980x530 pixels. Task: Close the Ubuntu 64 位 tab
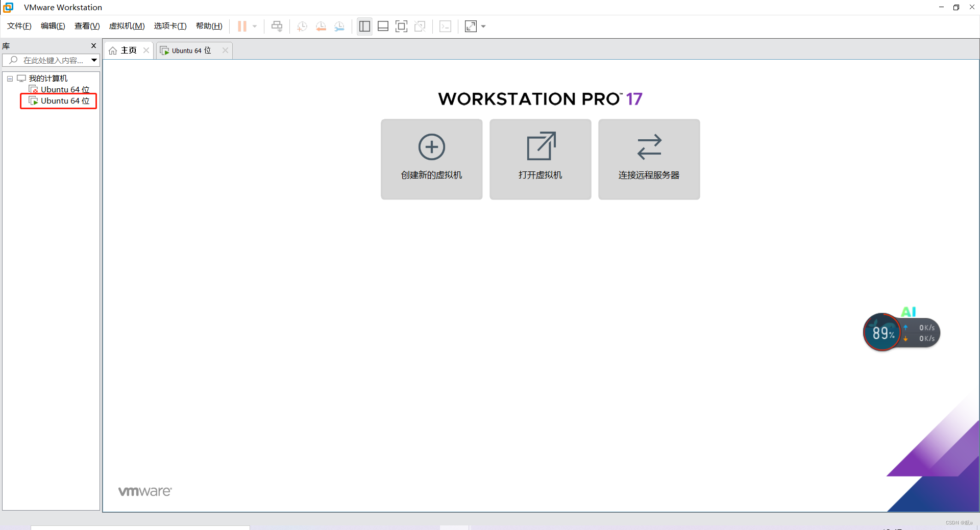(x=225, y=50)
